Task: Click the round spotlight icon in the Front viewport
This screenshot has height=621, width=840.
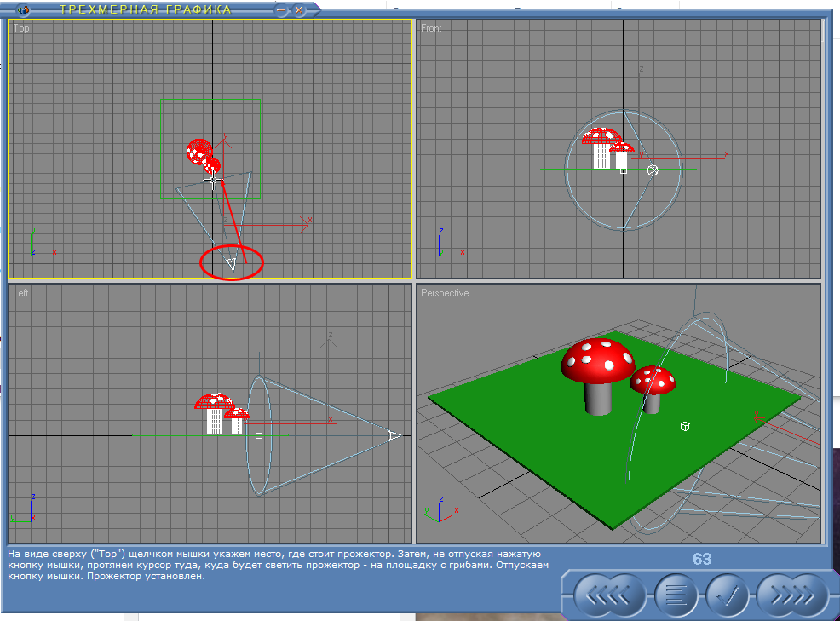Action: point(653,170)
